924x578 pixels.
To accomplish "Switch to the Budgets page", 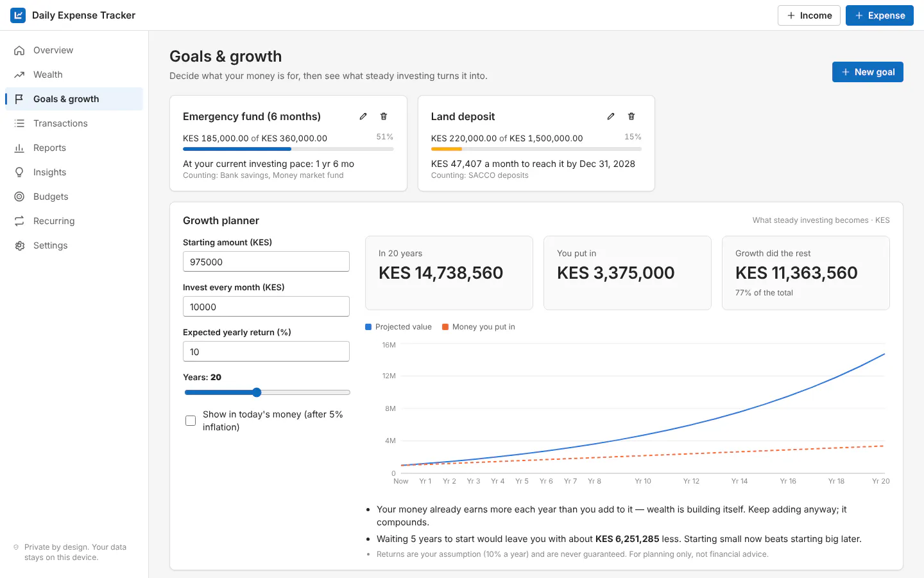I will [74, 197].
